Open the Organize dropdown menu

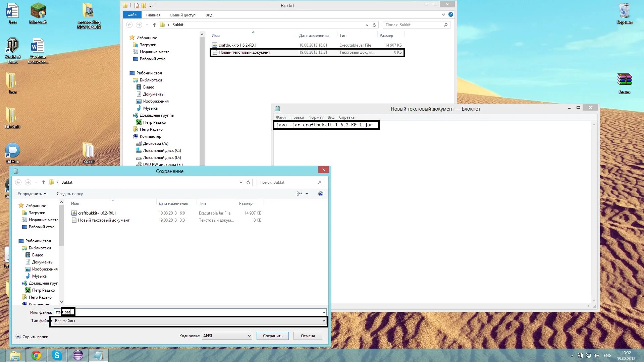[32, 194]
